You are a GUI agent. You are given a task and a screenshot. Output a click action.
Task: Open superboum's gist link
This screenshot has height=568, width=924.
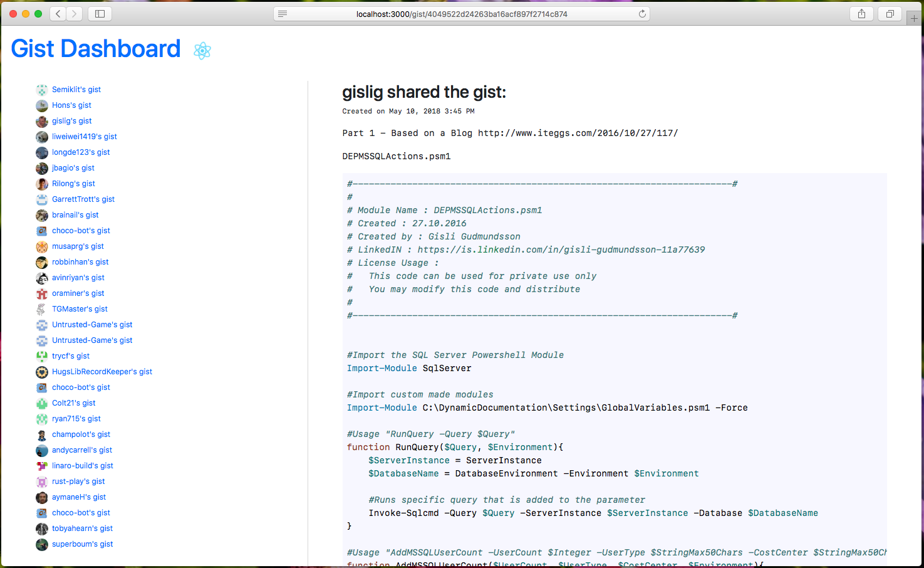point(82,544)
